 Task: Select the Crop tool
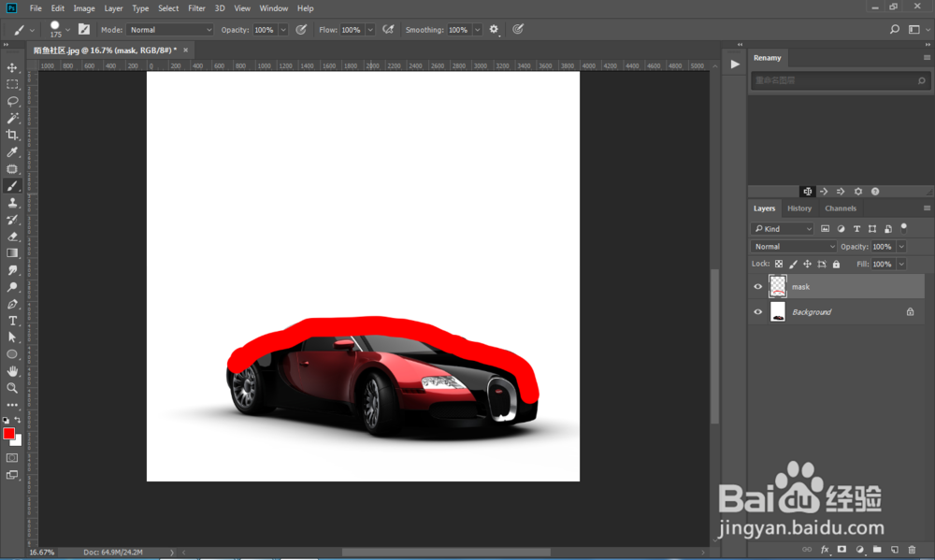[13, 135]
